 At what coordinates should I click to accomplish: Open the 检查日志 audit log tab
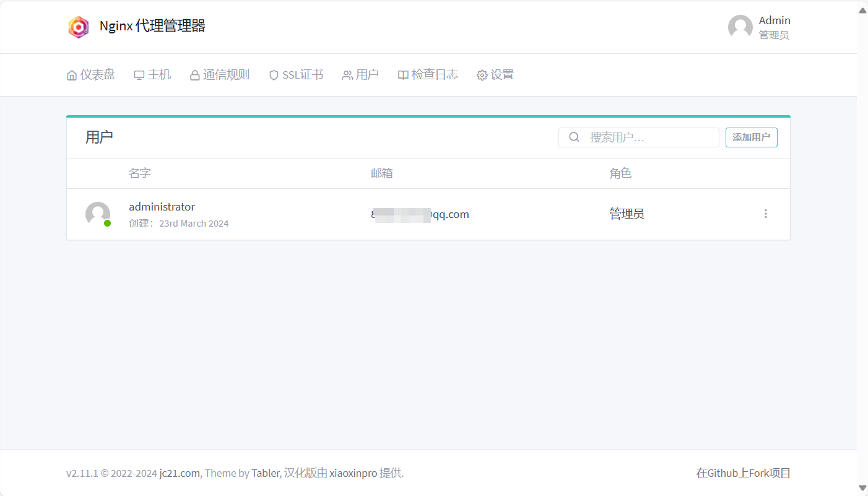click(x=428, y=75)
